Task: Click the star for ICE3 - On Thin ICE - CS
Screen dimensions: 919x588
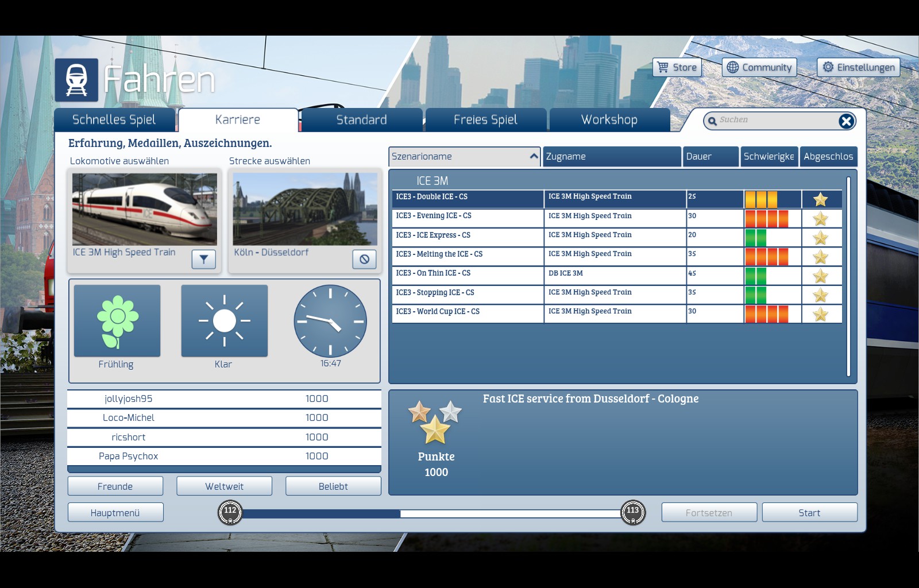Action: (x=821, y=276)
